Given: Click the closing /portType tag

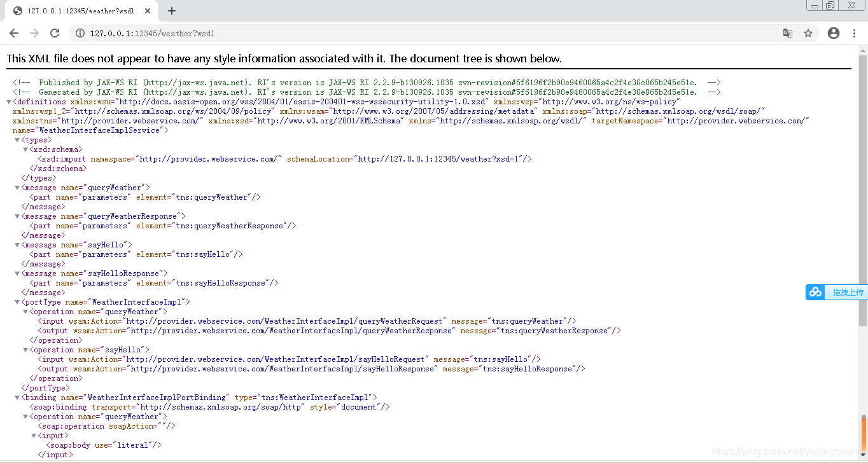Looking at the screenshot, I should (x=46, y=388).
